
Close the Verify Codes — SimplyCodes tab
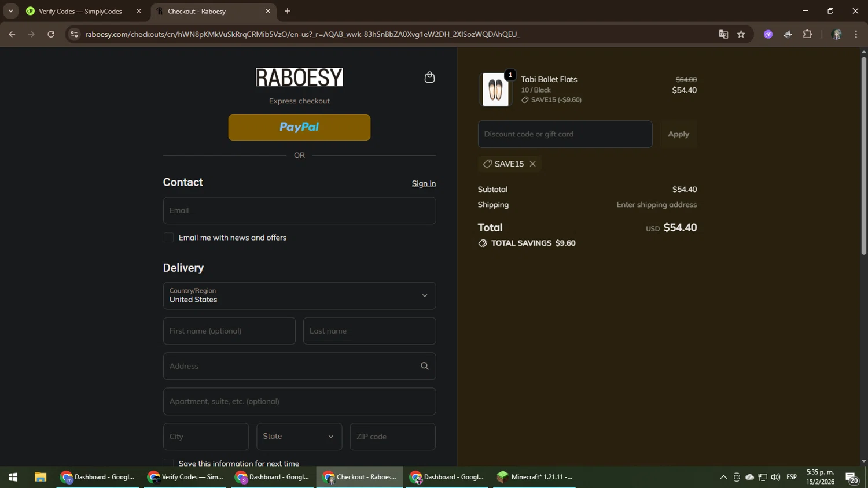139,11
